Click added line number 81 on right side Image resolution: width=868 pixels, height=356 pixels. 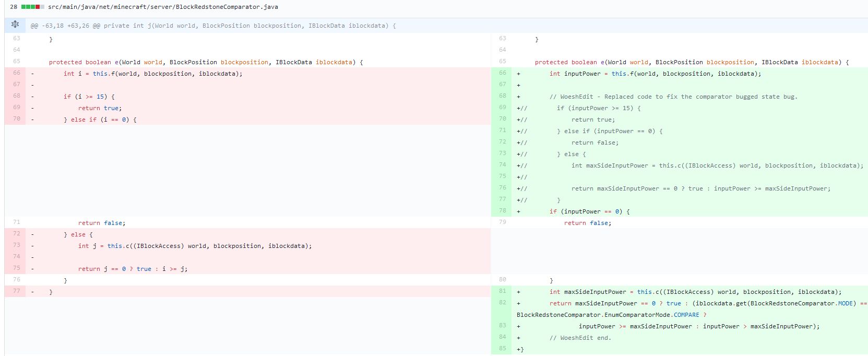(502, 291)
